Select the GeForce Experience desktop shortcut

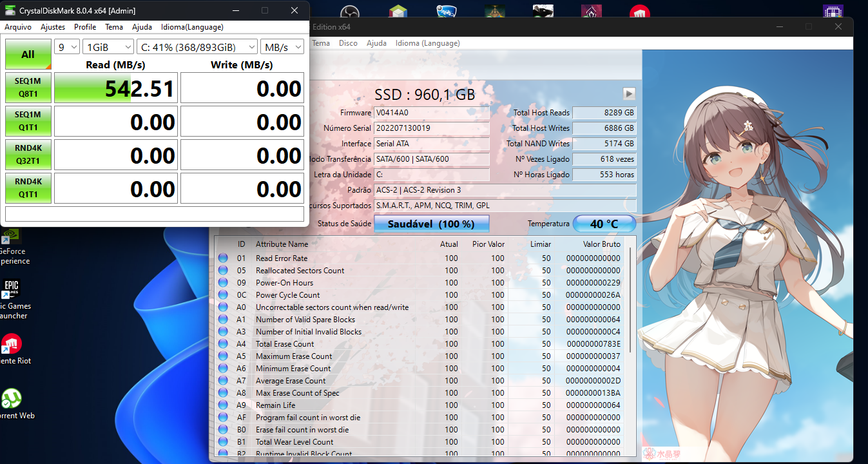pos(12,246)
